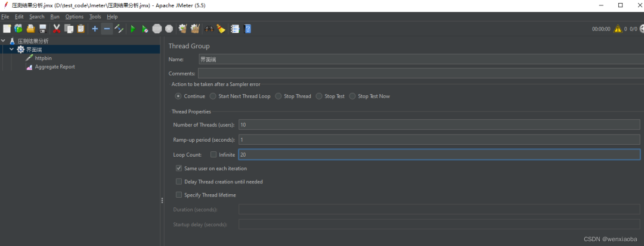Open the Search menu
The image size is (644, 246).
coord(37,17)
